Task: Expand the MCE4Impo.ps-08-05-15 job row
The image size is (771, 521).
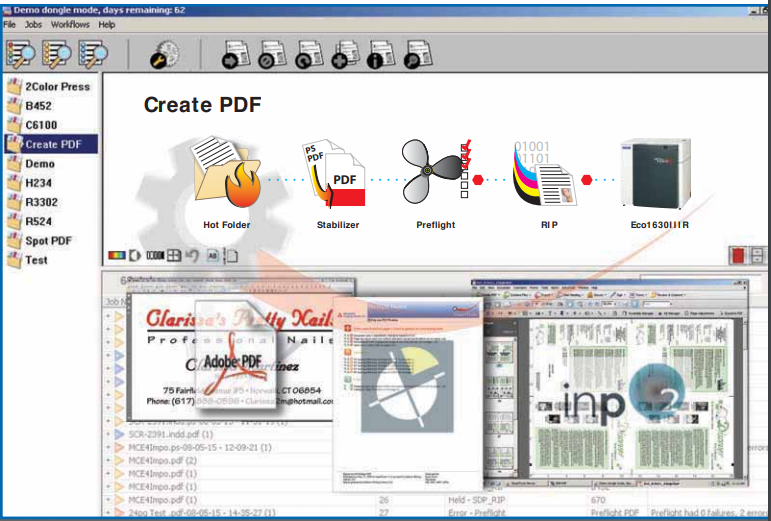Action: coord(108,447)
